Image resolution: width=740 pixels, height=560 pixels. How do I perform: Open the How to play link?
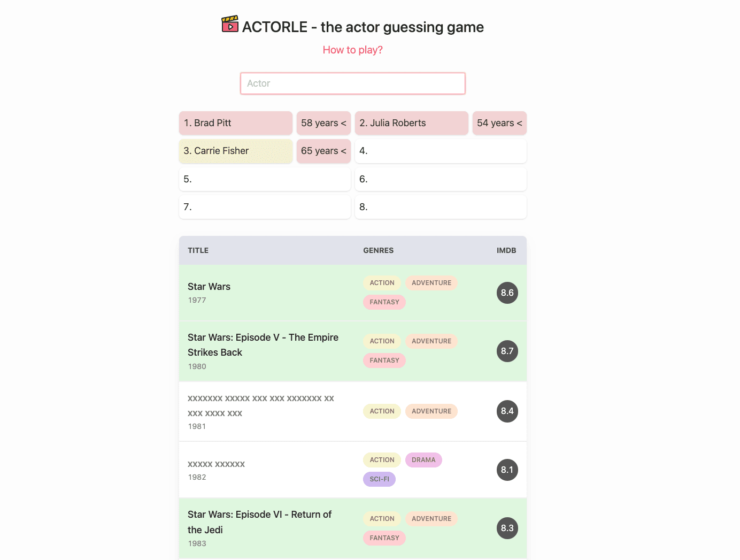tap(352, 50)
